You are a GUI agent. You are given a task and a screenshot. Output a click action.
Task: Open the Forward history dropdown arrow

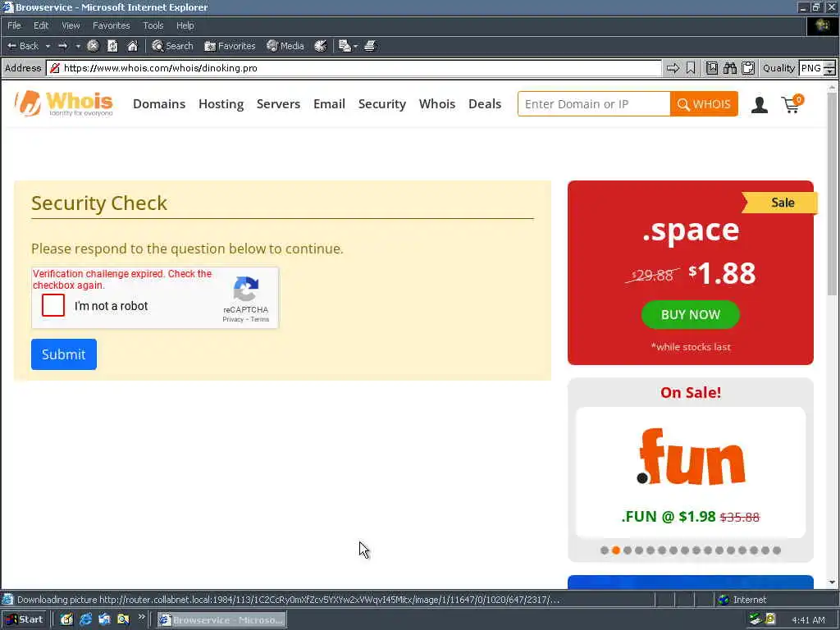pyautogui.click(x=78, y=46)
